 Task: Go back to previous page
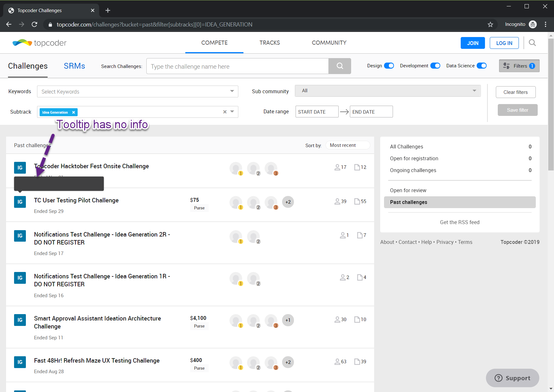tap(9, 24)
